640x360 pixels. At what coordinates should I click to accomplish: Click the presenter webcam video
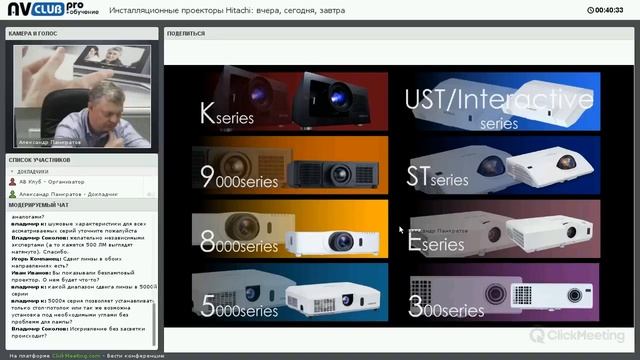pos(82,96)
